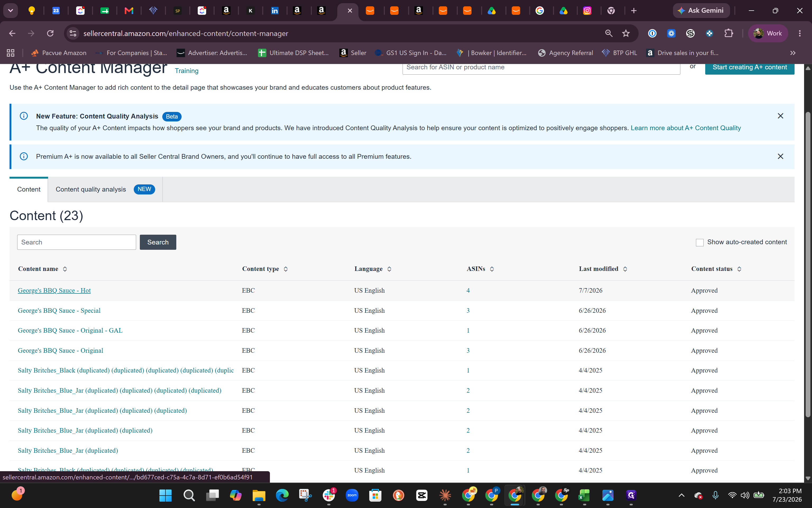Screen dimensions: 812x508
Task: Open GS1 US Sign In bookmark
Action: tap(411, 53)
